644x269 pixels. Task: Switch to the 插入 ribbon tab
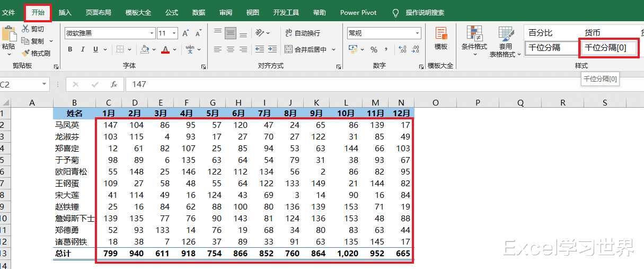[65, 12]
